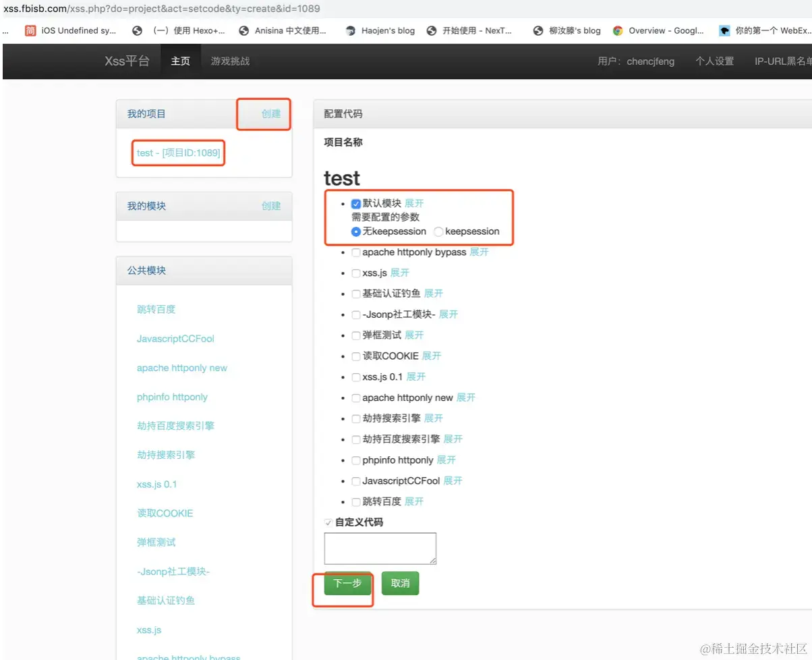The width and height of the screenshot is (812, 660).
Task: Check the 劫持百度搜索引擎 checkbox
Action: click(355, 439)
